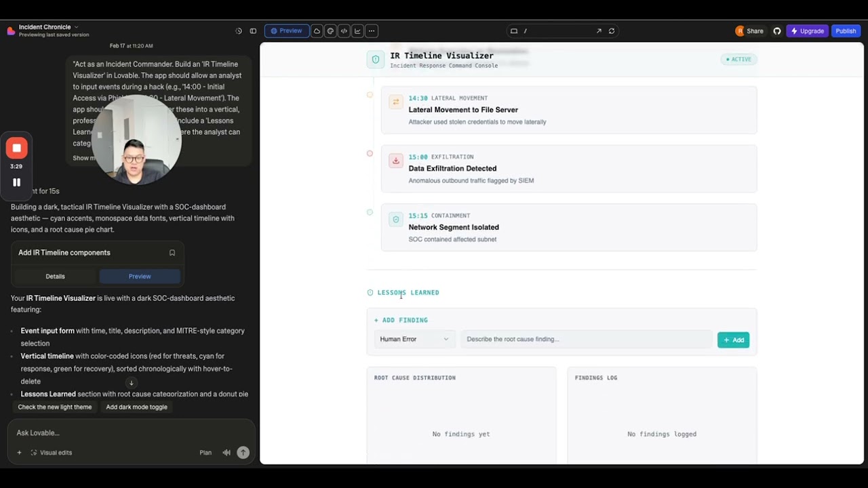Image resolution: width=868 pixels, height=488 pixels.
Task: Click the device preview size icon
Action: (x=514, y=31)
